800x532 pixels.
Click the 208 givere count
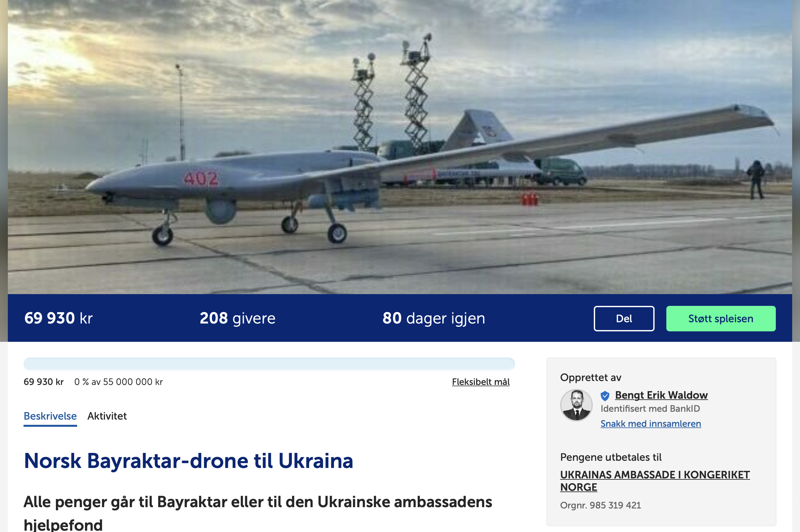[238, 318]
